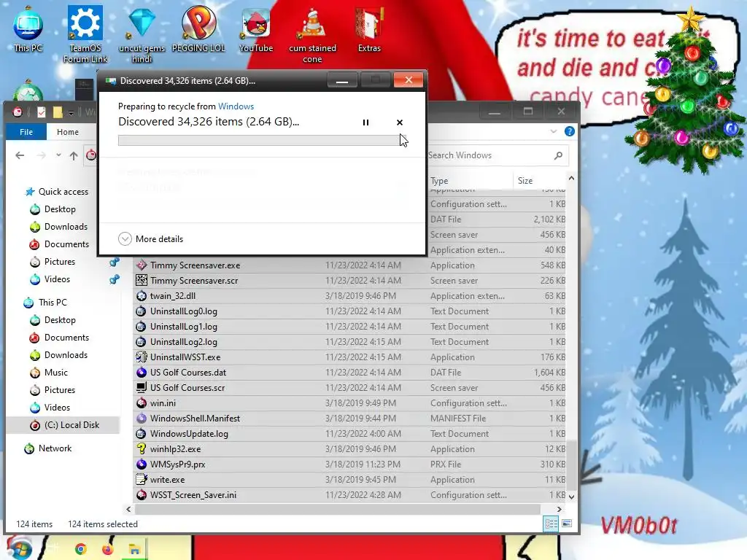Open TeamOS Forum Link desktop shortcut

85,34
